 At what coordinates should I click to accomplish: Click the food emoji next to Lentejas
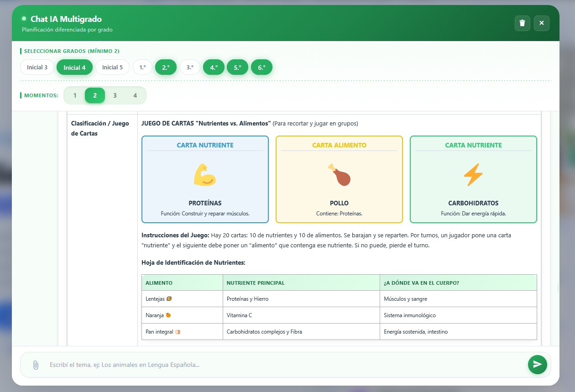pyautogui.click(x=169, y=298)
